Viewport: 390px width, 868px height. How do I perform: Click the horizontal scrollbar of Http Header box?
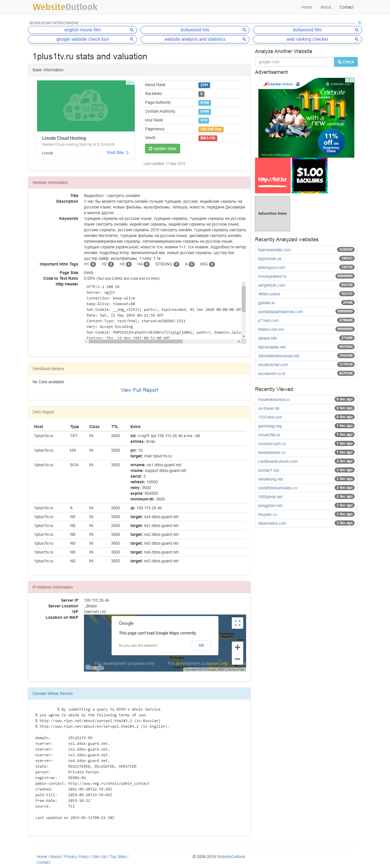coord(136,341)
